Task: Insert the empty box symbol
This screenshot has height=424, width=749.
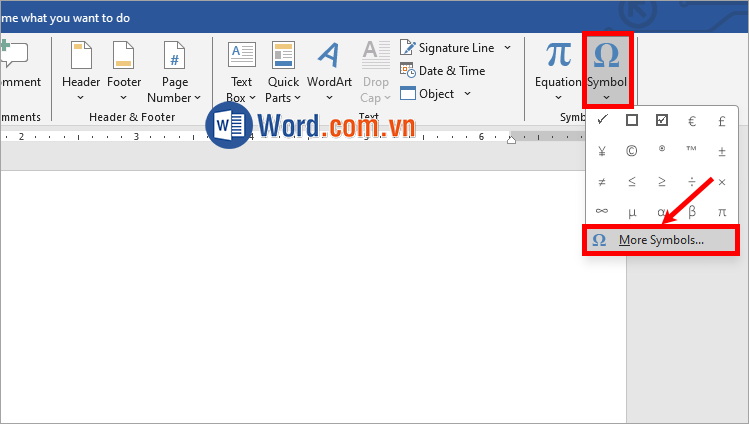Action: pos(631,120)
